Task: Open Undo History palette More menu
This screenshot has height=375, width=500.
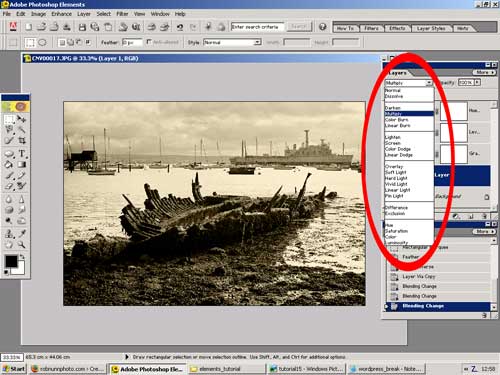Action: (484, 231)
